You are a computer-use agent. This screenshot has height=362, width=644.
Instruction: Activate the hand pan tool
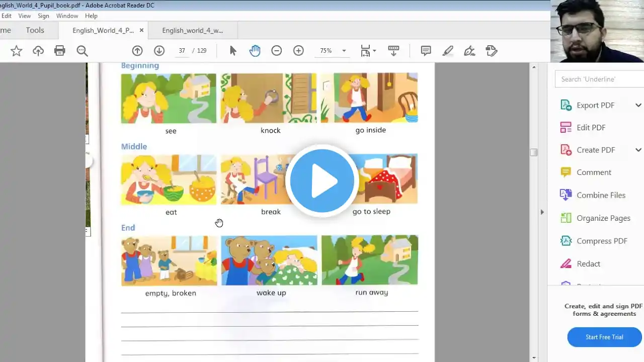pos(255,51)
